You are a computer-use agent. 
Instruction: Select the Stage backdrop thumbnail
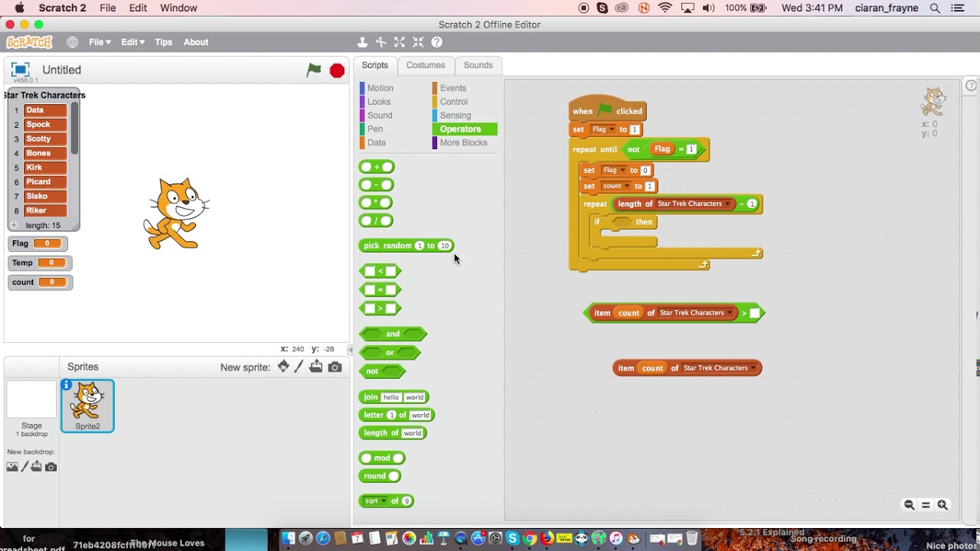click(31, 399)
